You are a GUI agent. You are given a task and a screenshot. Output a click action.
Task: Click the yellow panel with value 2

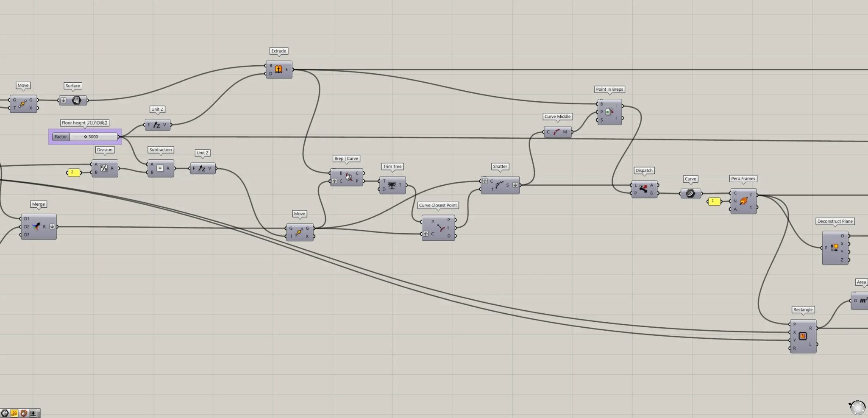click(74, 173)
